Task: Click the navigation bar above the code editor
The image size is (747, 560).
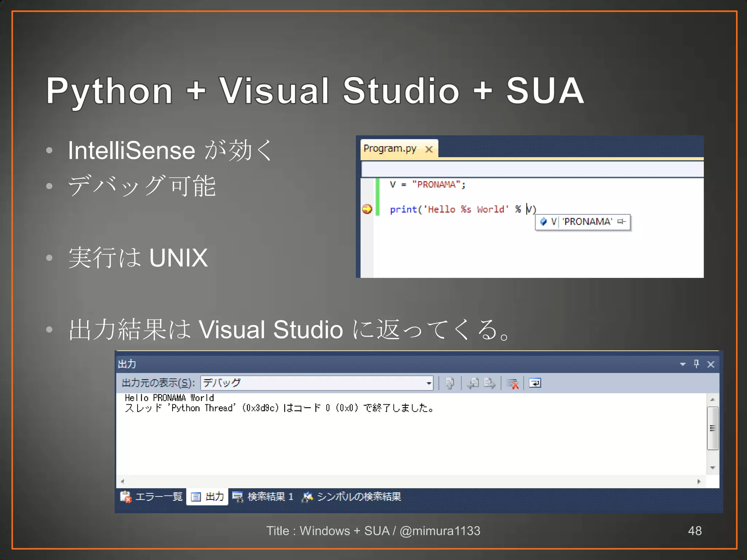Action: 532,170
